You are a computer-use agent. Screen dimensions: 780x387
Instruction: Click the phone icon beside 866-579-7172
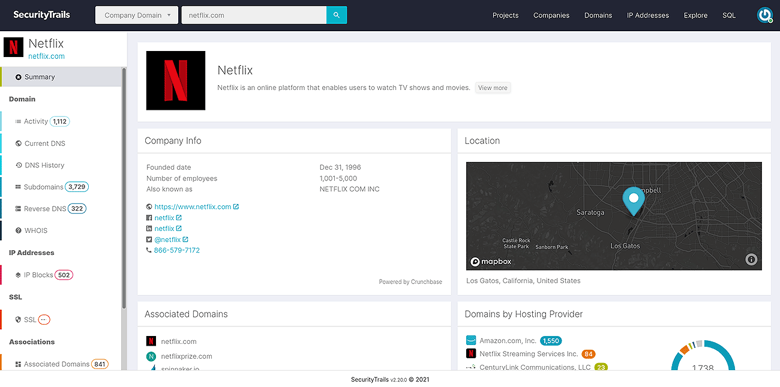(x=149, y=250)
